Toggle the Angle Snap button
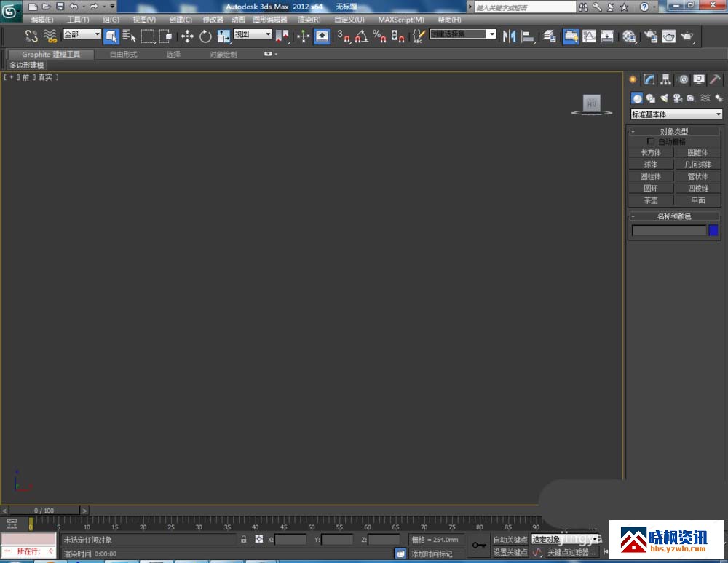Screen dimensions: 728x563 click(362, 36)
